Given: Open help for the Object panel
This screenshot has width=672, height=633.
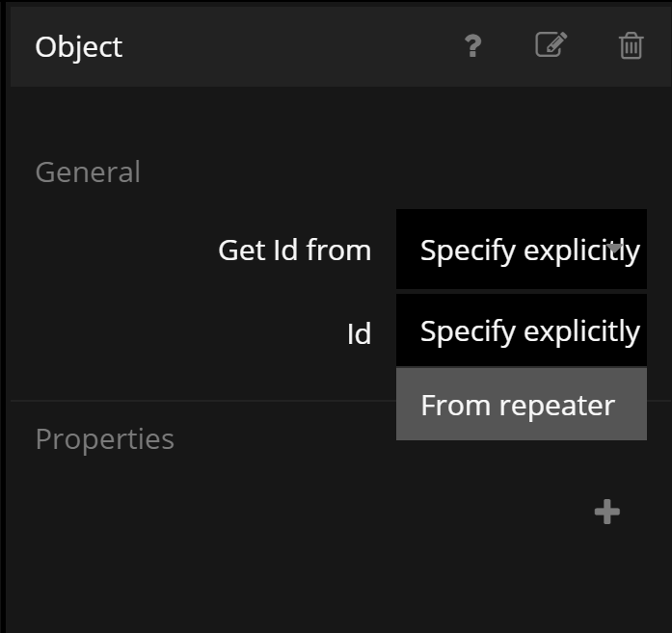Looking at the screenshot, I should click(472, 46).
